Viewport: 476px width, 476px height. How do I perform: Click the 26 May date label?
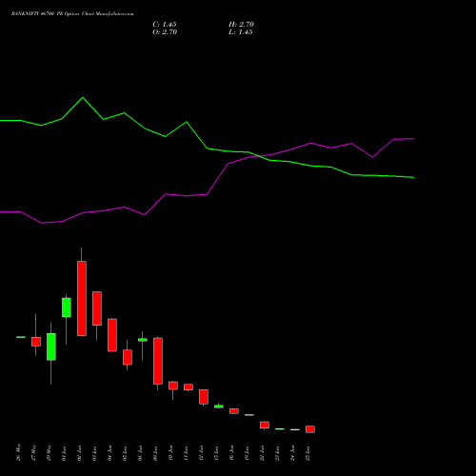(18, 452)
